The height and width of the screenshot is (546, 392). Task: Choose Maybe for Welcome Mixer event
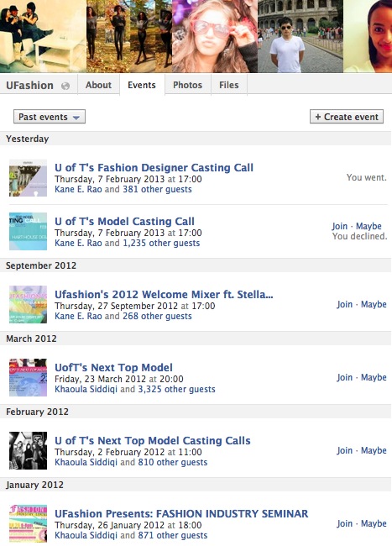tap(374, 304)
